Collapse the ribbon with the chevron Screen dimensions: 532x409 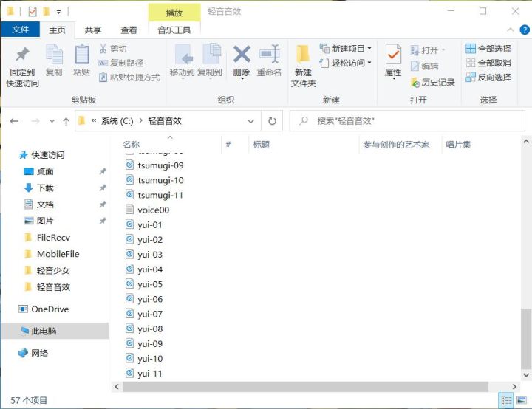click(x=510, y=30)
